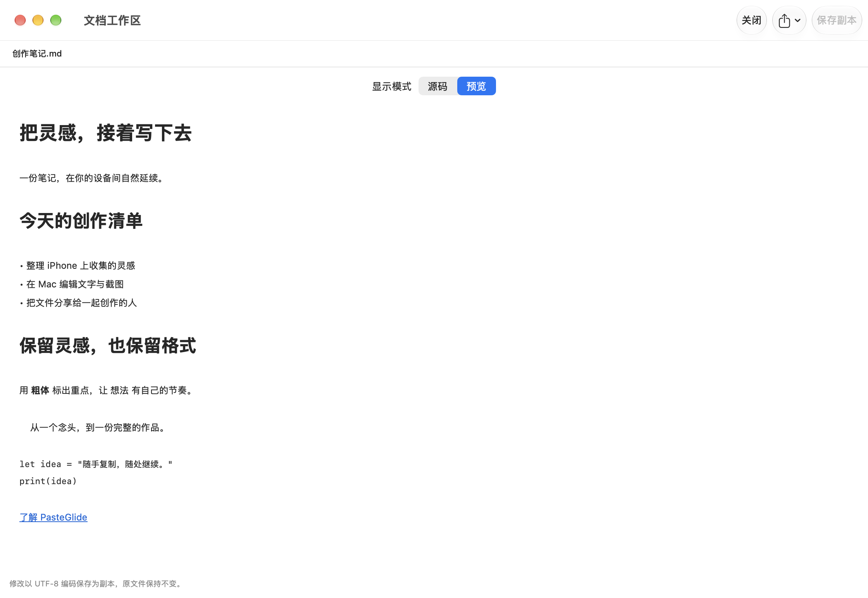This screenshot has width=868, height=598.
Task: Click the 显示模式 label
Action: point(392,86)
